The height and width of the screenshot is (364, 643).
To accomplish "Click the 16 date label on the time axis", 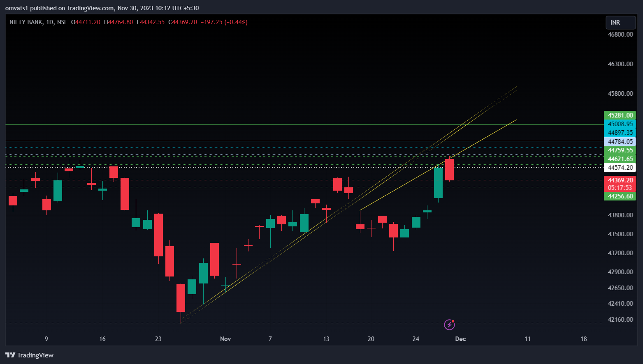I will [102, 339].
